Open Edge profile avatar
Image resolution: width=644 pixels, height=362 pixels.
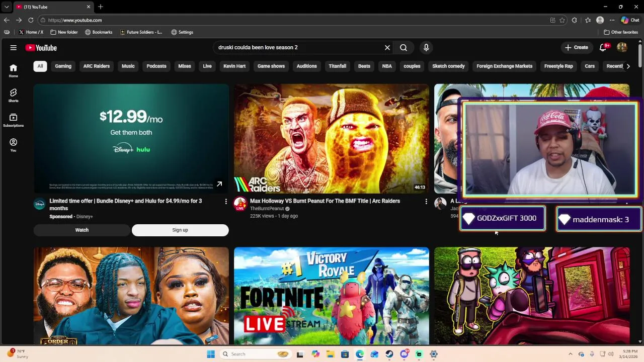tap(600, 20)
